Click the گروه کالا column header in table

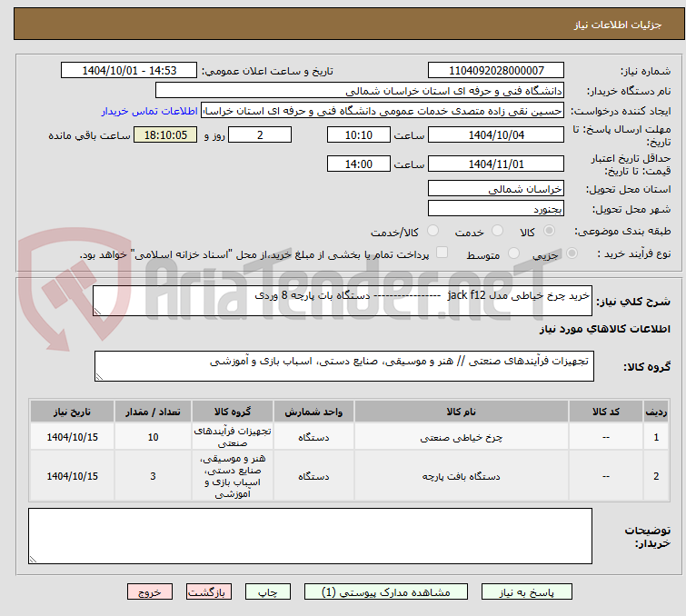click(233, 412)
